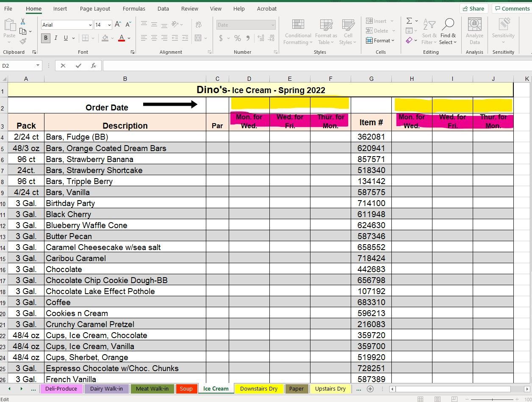Increase font size with the larger A
The height and width of the screenshot is (402, 532).
pos(118,25)
